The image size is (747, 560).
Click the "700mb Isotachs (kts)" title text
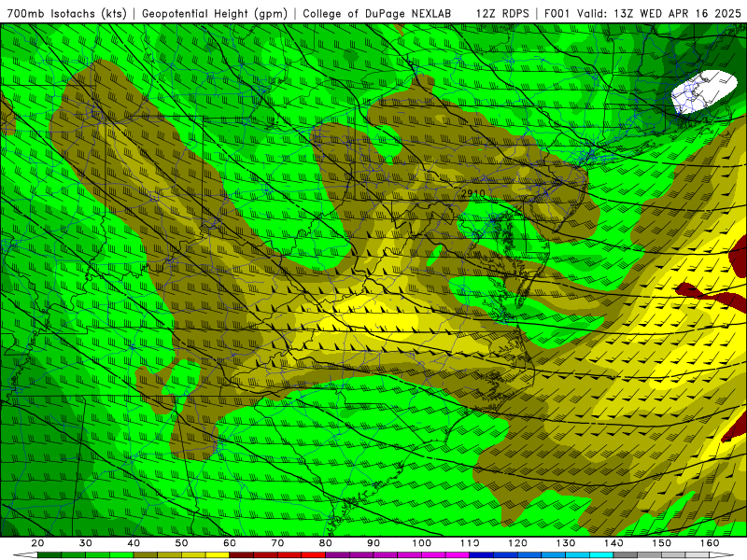[x=66, y=14]
